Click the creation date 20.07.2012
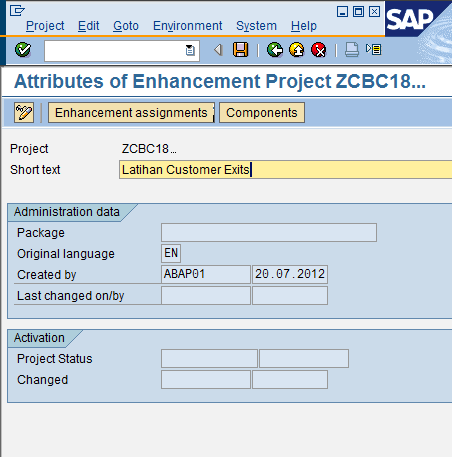 (290, 274)
